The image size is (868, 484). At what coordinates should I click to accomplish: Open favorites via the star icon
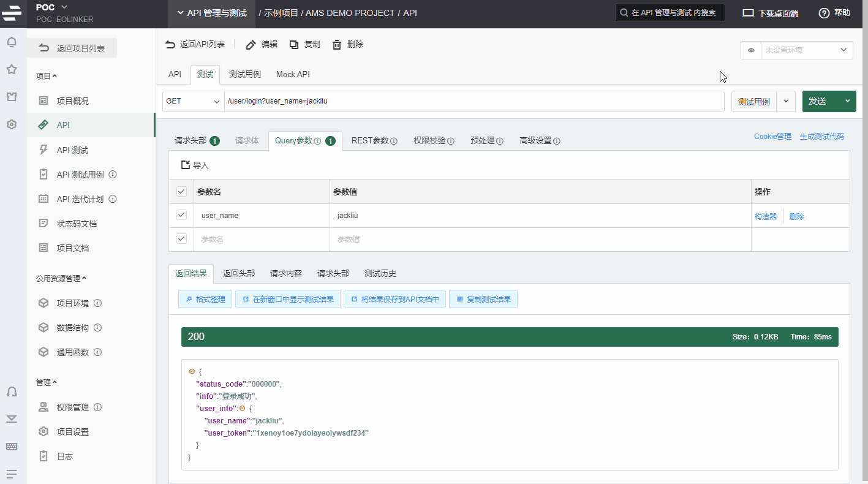coord(11,69)
